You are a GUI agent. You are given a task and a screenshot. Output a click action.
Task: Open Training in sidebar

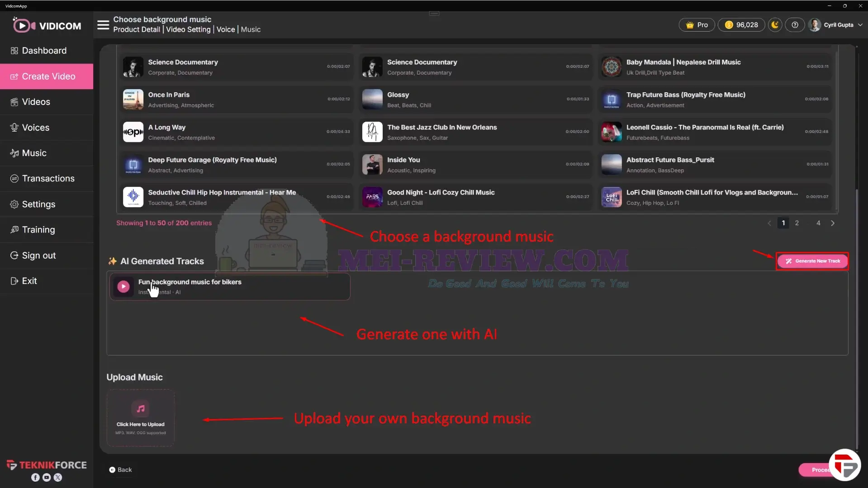[47, 230]
